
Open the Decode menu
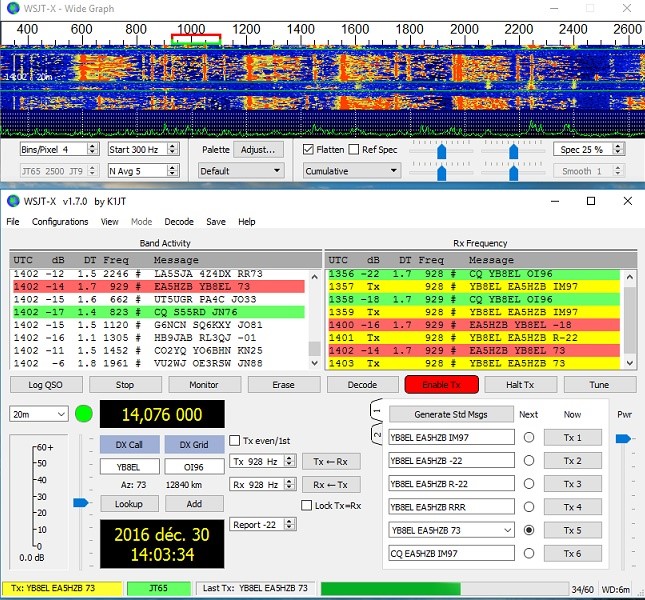[x=179, y=222]
